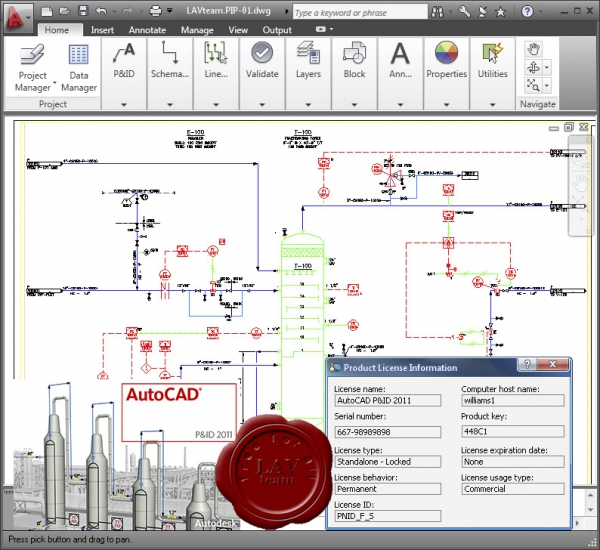Viewport: 600px width, 550px height.
Task: Expand the Block panel dropdown arrow
Action: pos(354,104)
